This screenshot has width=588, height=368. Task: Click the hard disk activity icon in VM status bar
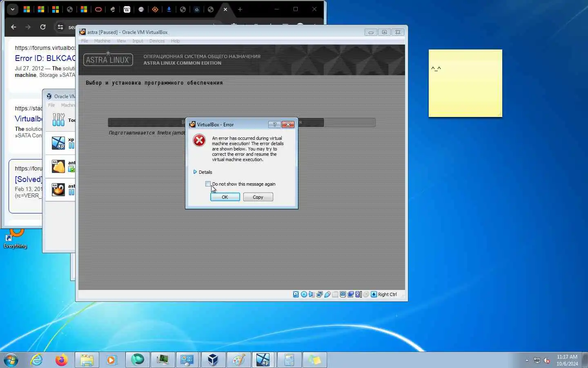point(296,294)
